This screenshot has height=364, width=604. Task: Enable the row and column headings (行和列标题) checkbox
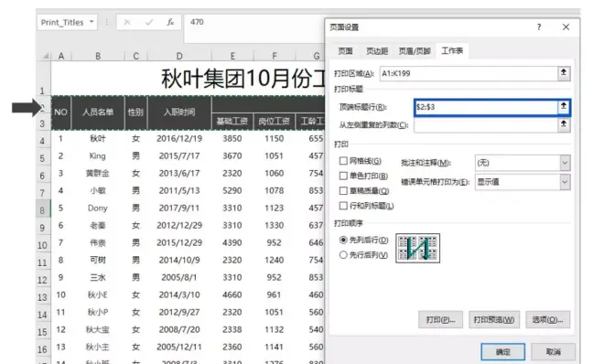click(343, 206)
